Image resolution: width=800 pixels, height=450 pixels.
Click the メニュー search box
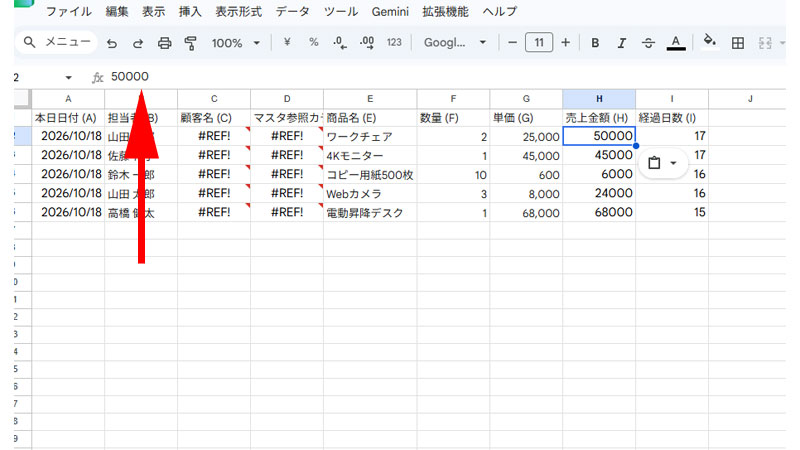coord(57,42)
